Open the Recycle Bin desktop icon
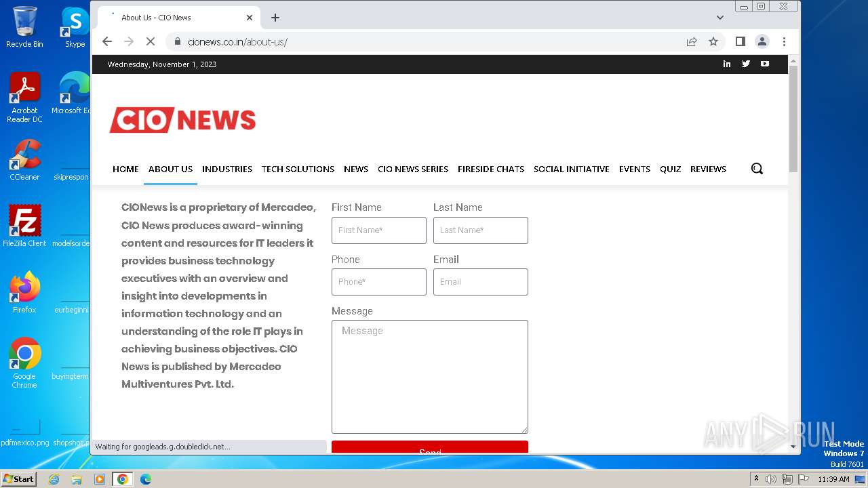Viewport: 868px width, 488px height. 24,27
